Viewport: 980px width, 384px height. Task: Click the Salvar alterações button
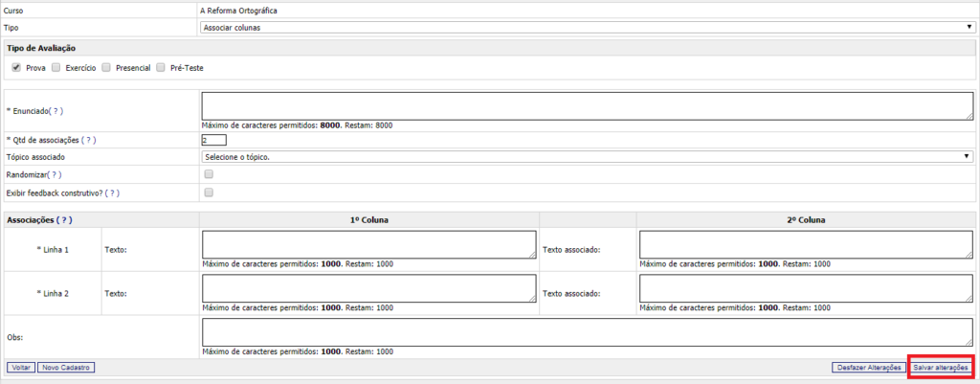(942, 368)
